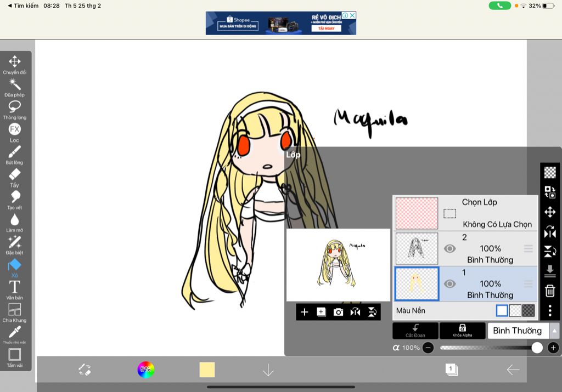This screenshot has width=562, height=392.
Task: Click the move layer arrows in right strip
Action: pos(550,212)
